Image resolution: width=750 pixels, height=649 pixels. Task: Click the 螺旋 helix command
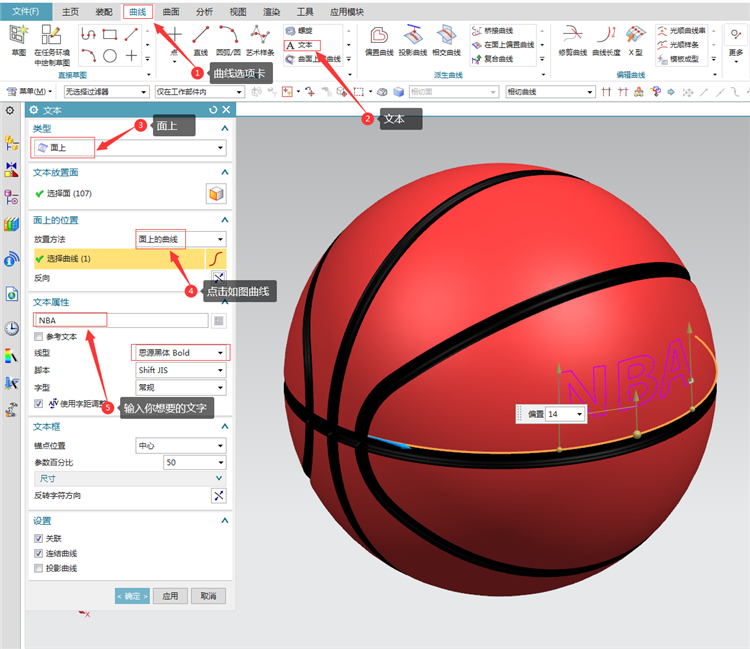point(299,31)
